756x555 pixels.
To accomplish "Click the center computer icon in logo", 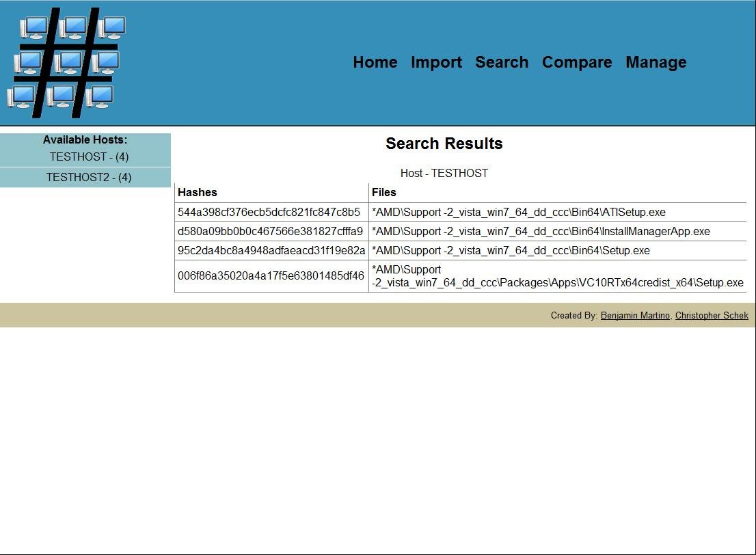I will pyautogui.click(x=68, y=64).
